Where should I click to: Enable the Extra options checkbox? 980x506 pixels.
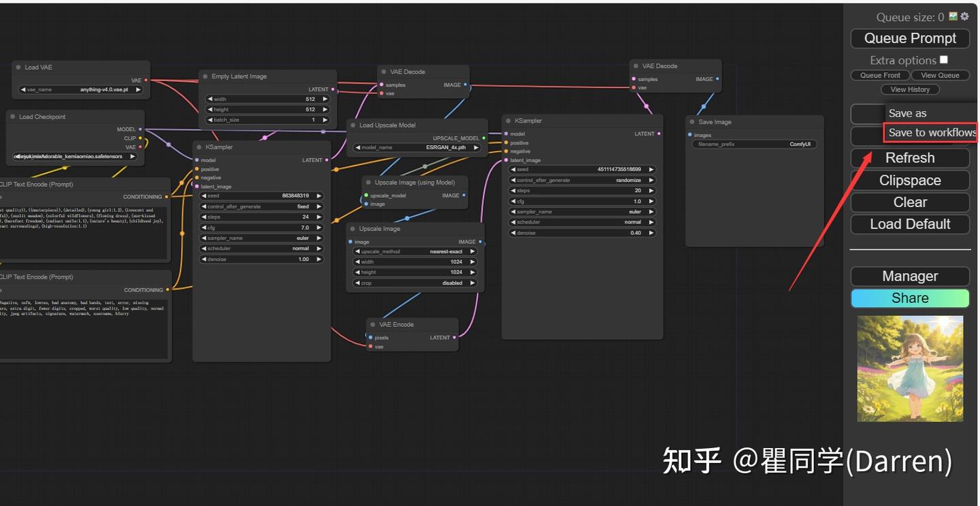pyautogui.click(x=943, y=59)
